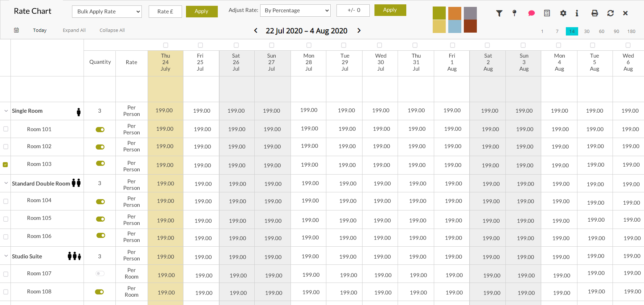This screenshot has width=644, height=305.
Task: Open settings gear icon
Action: coord(563,13)
